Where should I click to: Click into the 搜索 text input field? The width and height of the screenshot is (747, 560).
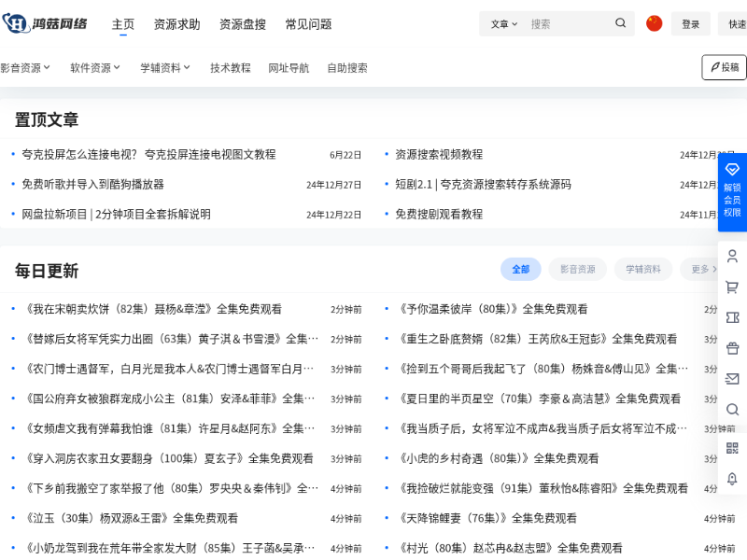[x=568, y=24]
